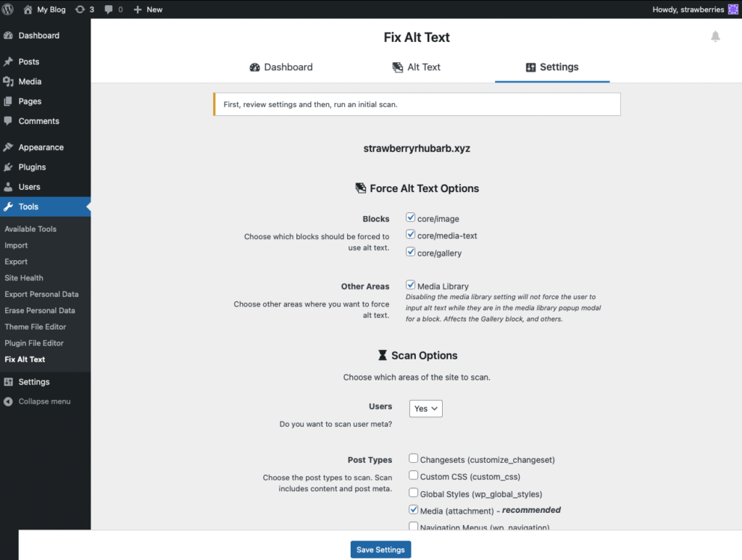
Task: Open the Users scan dropdown
Action: click(426, 409)
